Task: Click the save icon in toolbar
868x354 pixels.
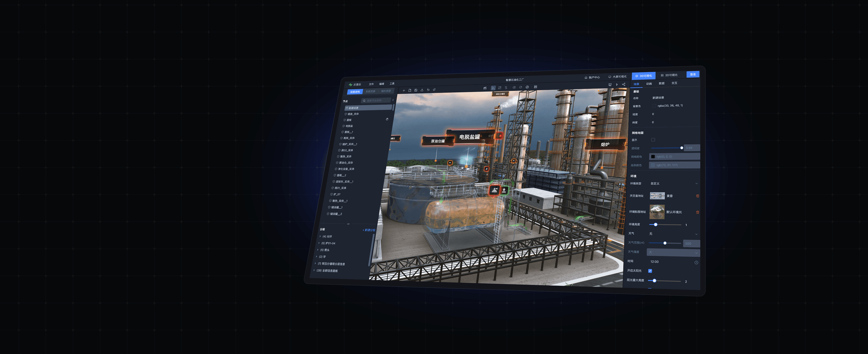Action: 416,90
